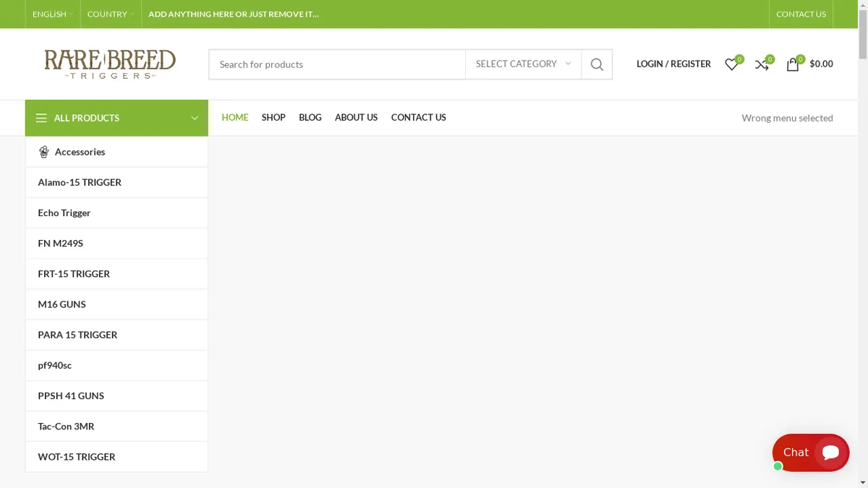Go to the Home menu item
This screenshot has width=868, height=488.
click(235, 117)
